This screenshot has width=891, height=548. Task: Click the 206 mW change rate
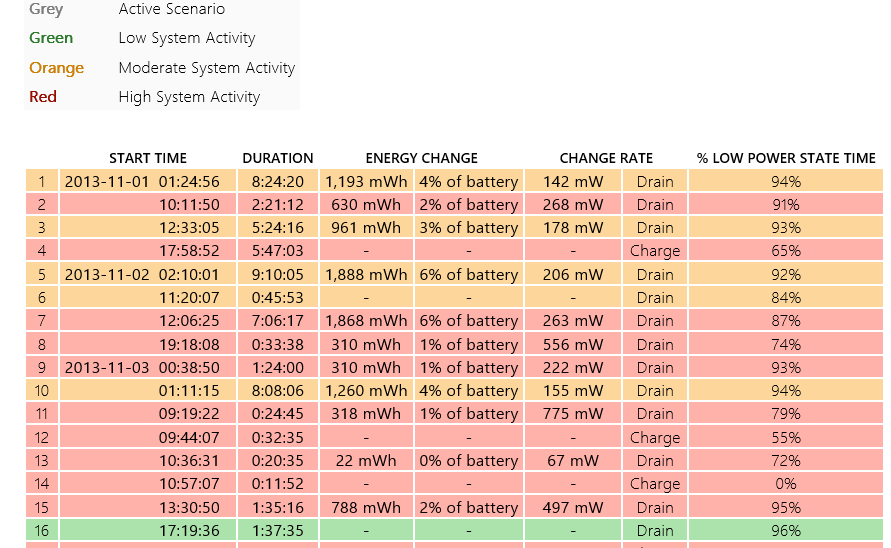pos(572,275)
